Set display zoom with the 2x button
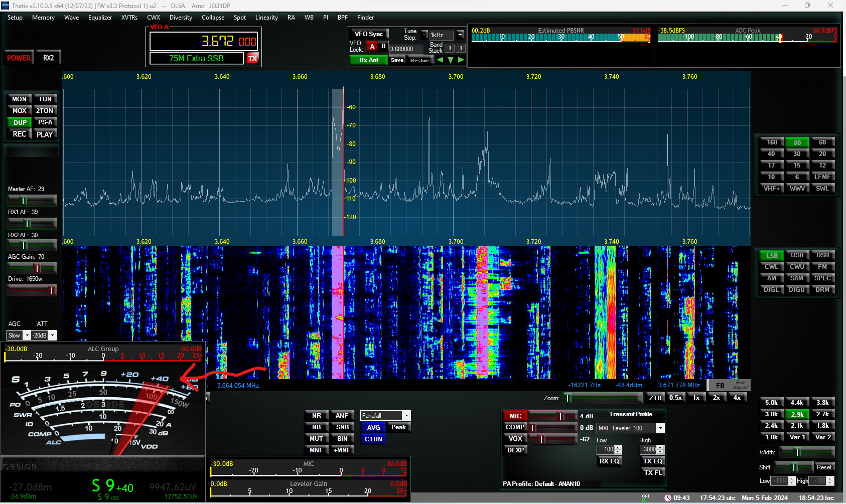Image resolution: width=846 pixels, height=504 pixels. [x=716, y=397]
